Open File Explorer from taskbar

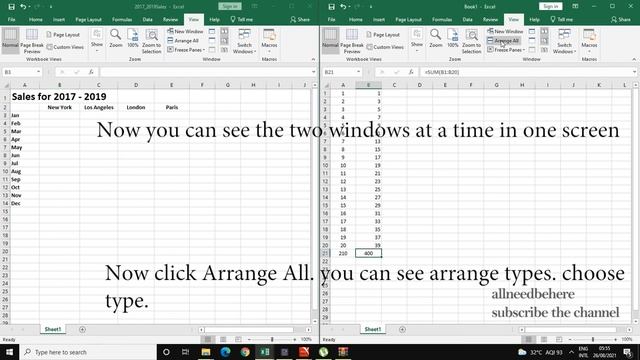pyautogui.click(x=206, y=352)
